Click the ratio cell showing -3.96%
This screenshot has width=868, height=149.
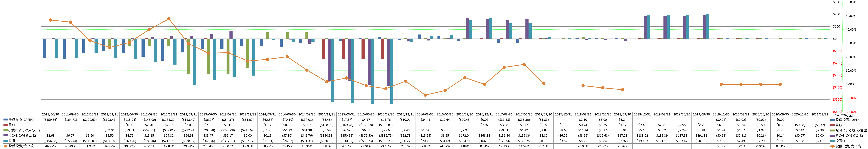pos(622,147)
